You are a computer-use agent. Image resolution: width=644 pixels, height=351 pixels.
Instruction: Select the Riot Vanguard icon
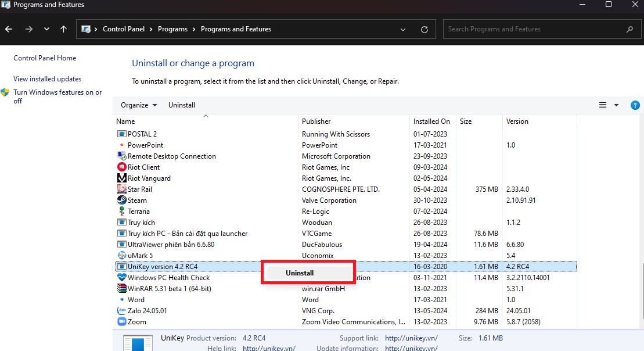point(121,178)
